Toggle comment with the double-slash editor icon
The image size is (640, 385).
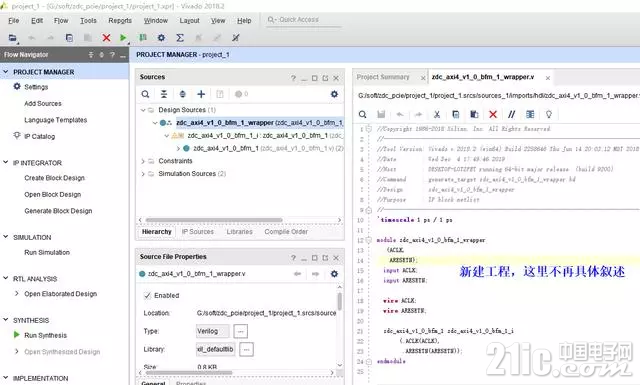point(511,114)
